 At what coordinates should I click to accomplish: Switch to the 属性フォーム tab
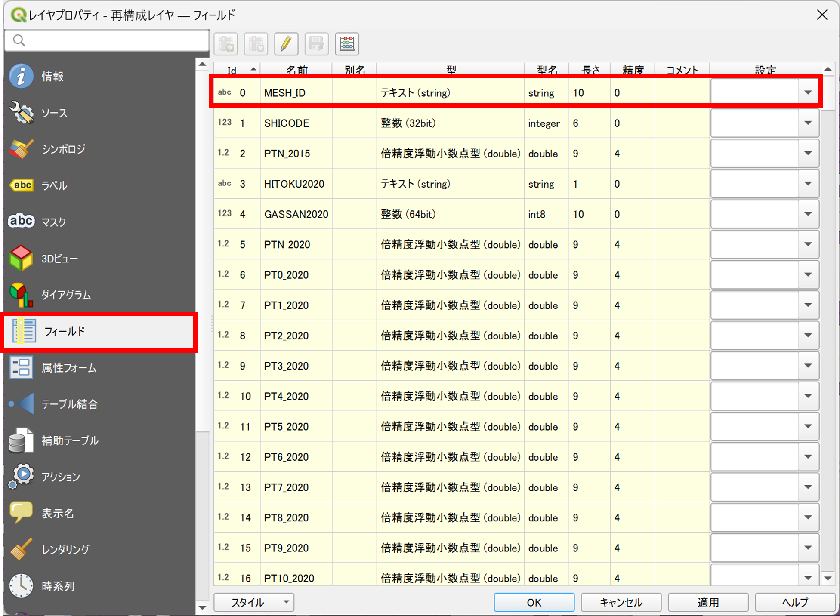69,368
